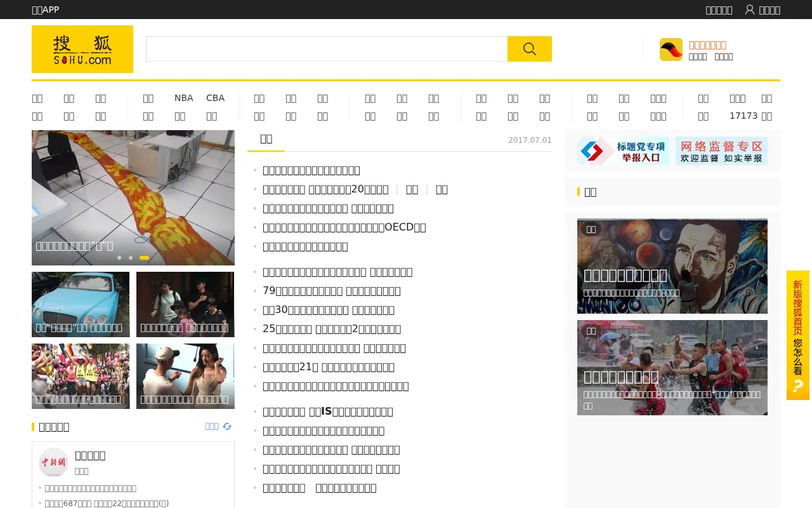
Task: Open the 17173 navigation link
Action: 743,116
